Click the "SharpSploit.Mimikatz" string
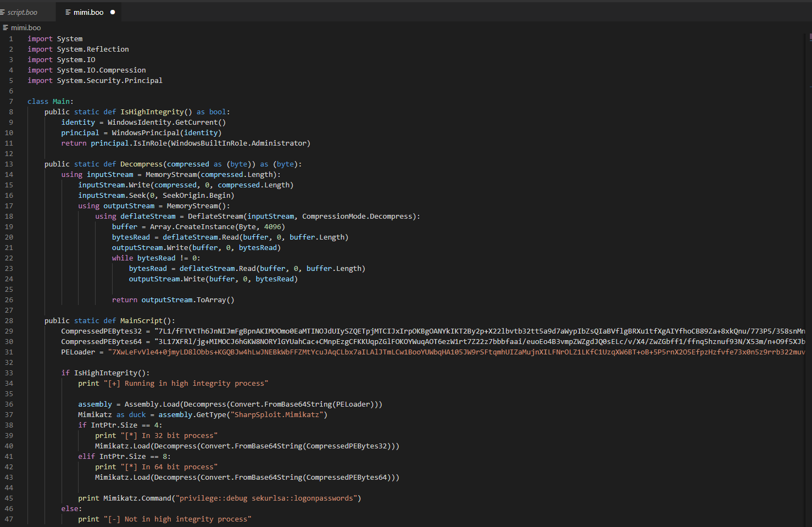The image size is (812, 527). tap(277, 415)
